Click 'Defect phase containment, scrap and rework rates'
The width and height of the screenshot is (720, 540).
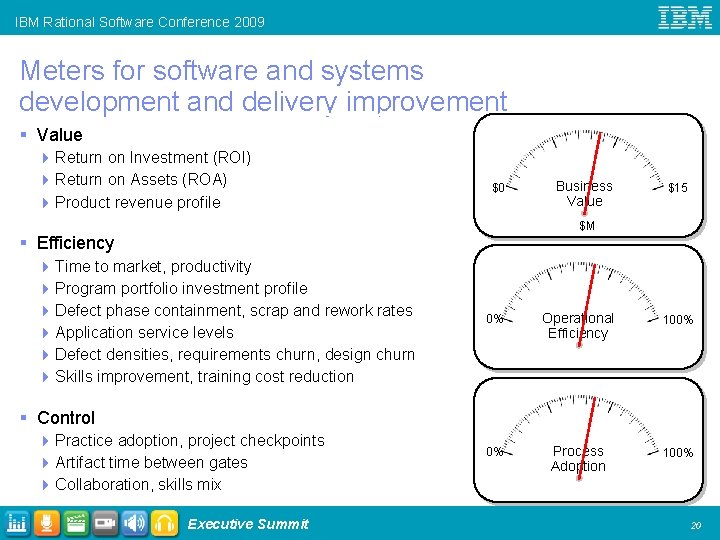pyautogui.click(x=234, y=310)
